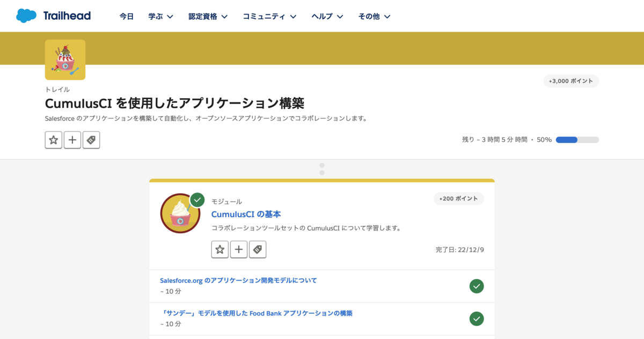This screenshot has height=339, width=644.
Task: Expand the 学ぶ dropdown menu
Action: coord(160,17)
